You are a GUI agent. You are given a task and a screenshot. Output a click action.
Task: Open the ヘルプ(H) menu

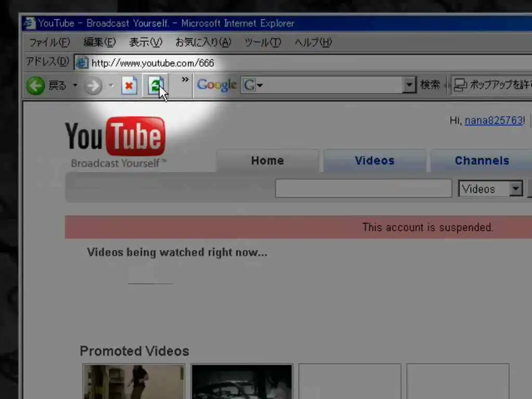pyautogui.click(x=313, y=43)
